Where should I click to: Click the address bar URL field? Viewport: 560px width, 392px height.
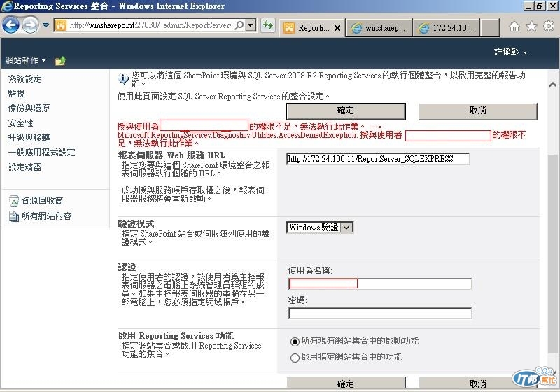(x=150, y=25)
